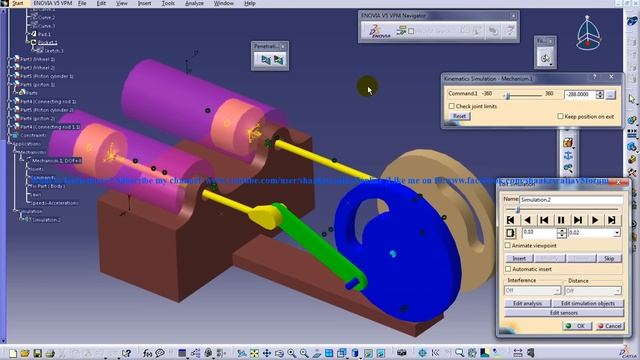Viewport: 640px width, 360px height.
Task: Click the Zoom Out magnifier icon
Action: point(304,353)
